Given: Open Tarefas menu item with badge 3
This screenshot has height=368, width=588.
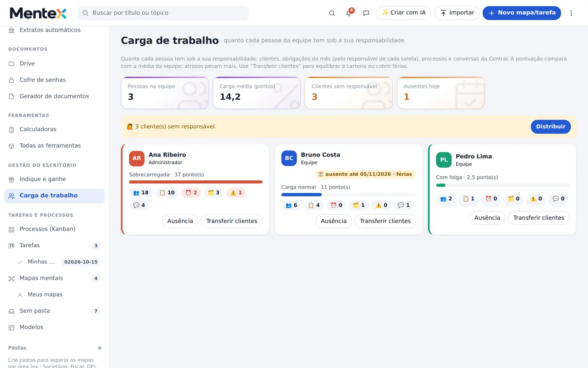Looking at the screenshot, I should [x=55, y=246].
